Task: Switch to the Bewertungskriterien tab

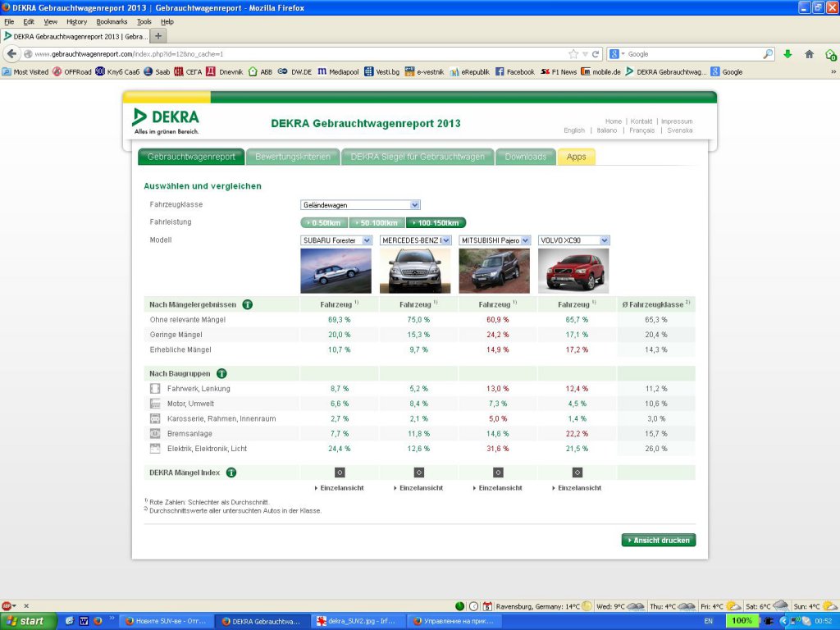Action: pyautogui.click(x=293, y=157)
